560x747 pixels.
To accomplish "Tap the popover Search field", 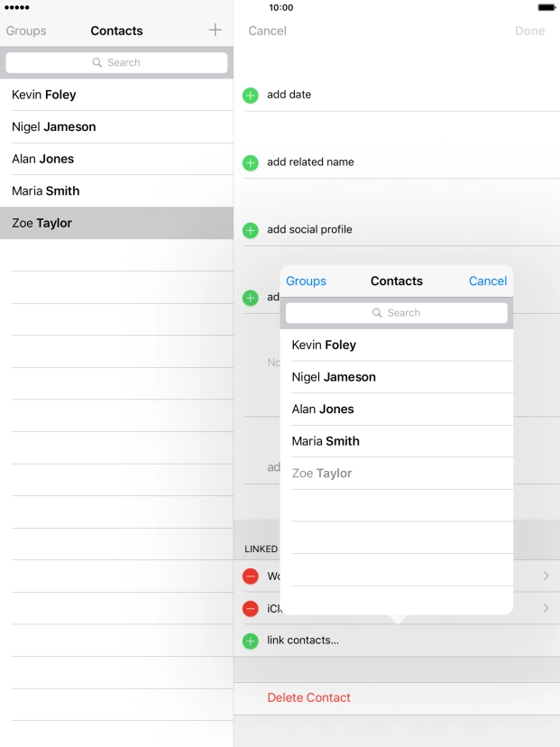I will click(x=397, y=313).
